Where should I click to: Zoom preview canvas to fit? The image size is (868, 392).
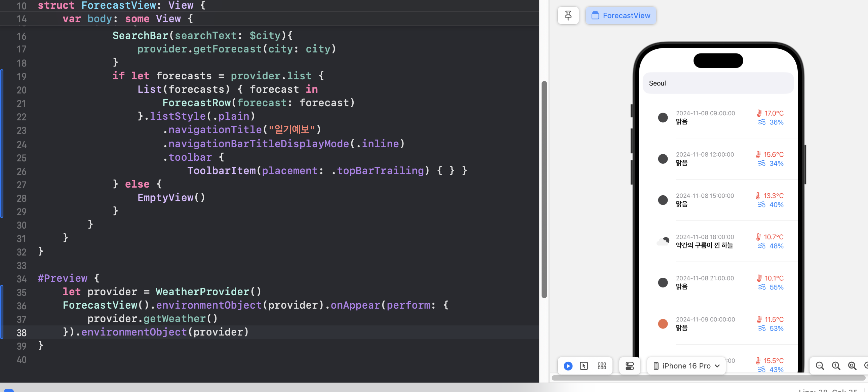pos(852,366)
